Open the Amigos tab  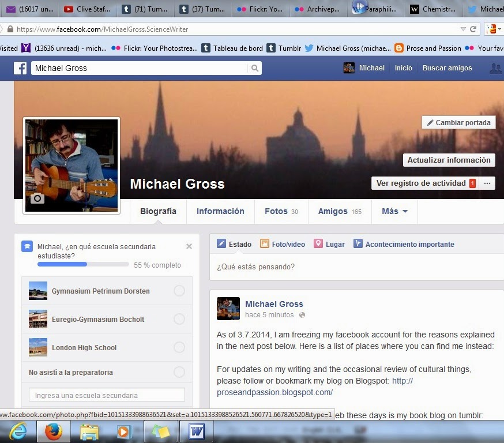340,211
